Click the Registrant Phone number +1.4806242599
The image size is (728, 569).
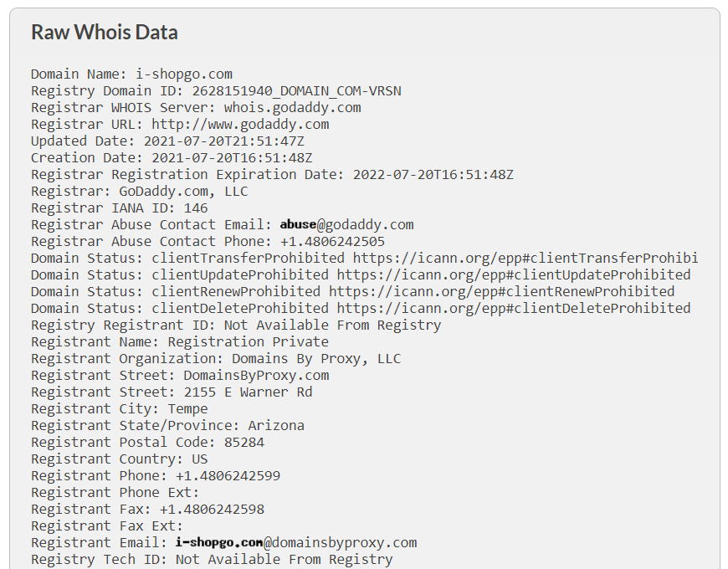click(228, 476)
